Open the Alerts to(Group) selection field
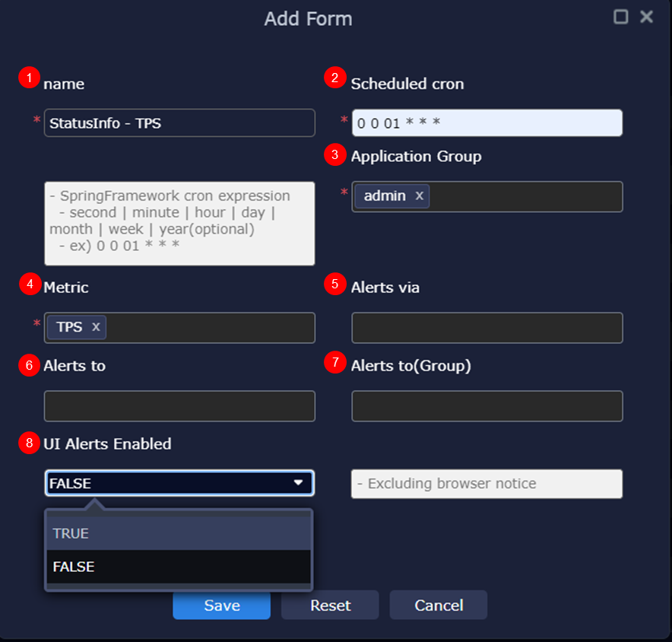The width and height of the screenshot is (672, 642). coord(487,406)
